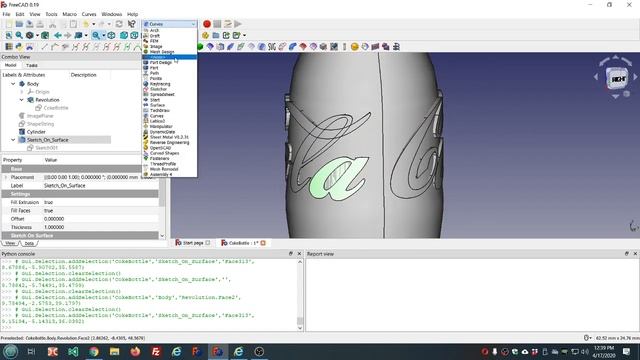Click the Thickness value 1.000000
The image size is (640, 360).
coord(54,227)
